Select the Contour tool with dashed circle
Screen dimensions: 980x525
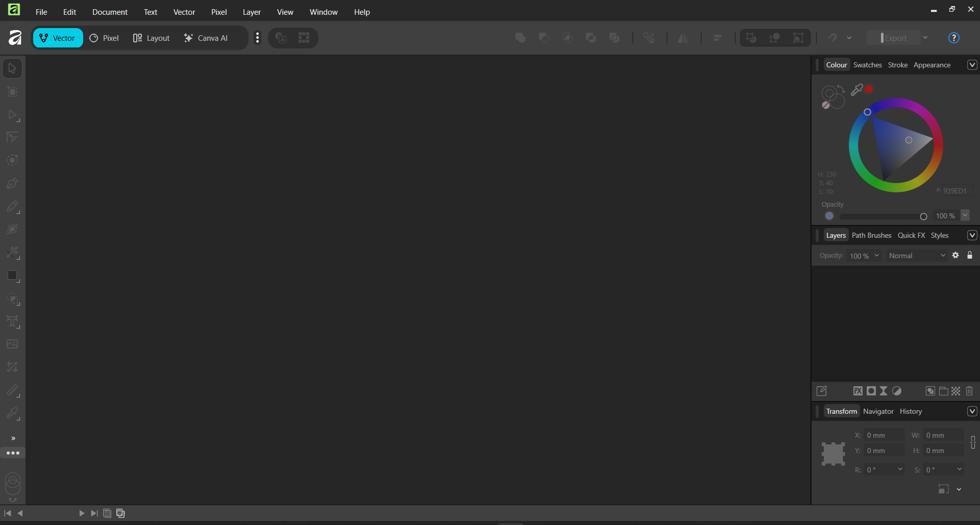point(12,160)
